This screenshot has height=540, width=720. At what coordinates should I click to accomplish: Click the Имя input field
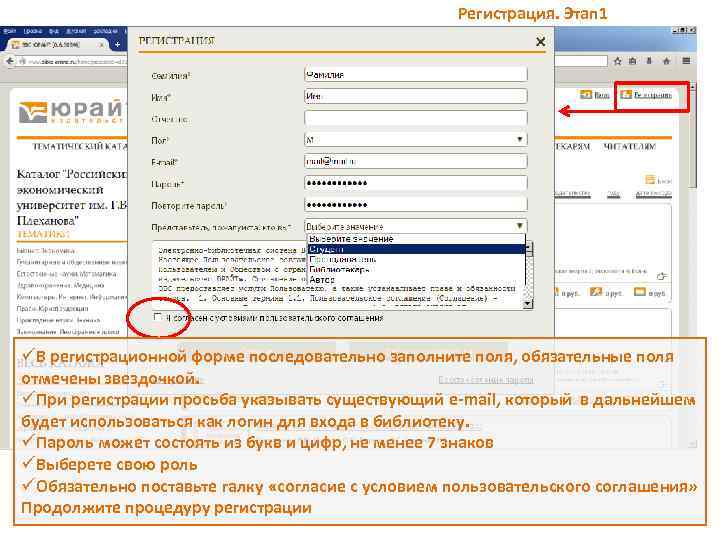416,96
